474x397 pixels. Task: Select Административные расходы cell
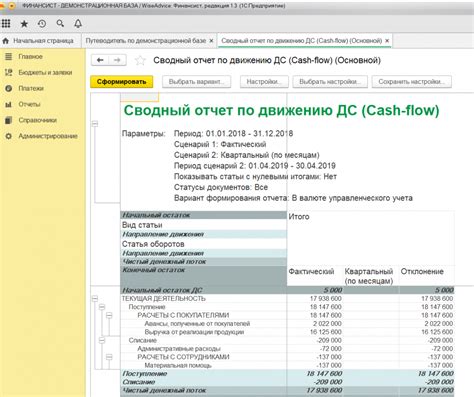(x=179, y=349)
